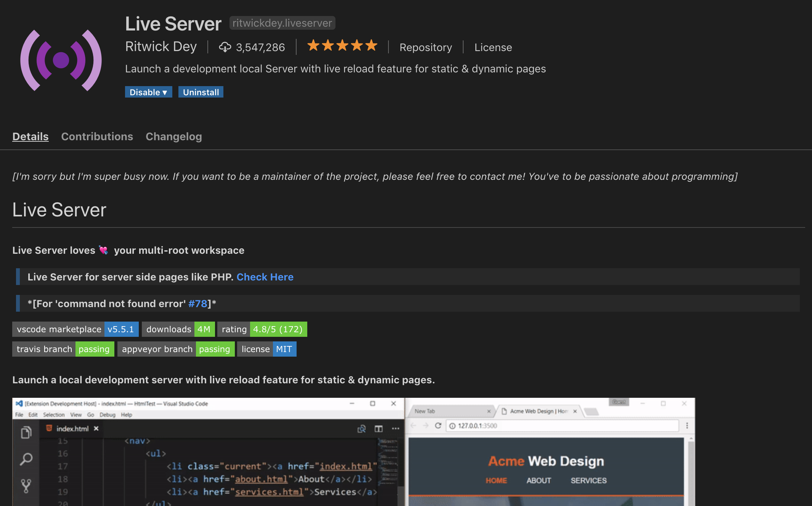Click the Source Control icon in demo screenshot
Screen dimensions: 812x506
[x=26, y=485]
